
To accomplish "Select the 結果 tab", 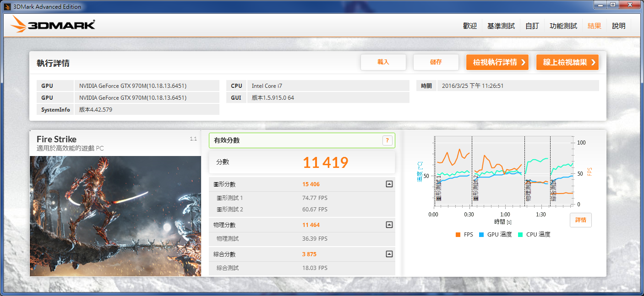I will (595, 26).
